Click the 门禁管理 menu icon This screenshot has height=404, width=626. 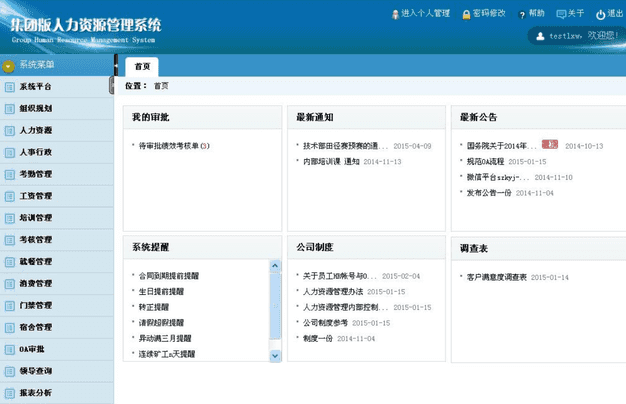(10, 306)
